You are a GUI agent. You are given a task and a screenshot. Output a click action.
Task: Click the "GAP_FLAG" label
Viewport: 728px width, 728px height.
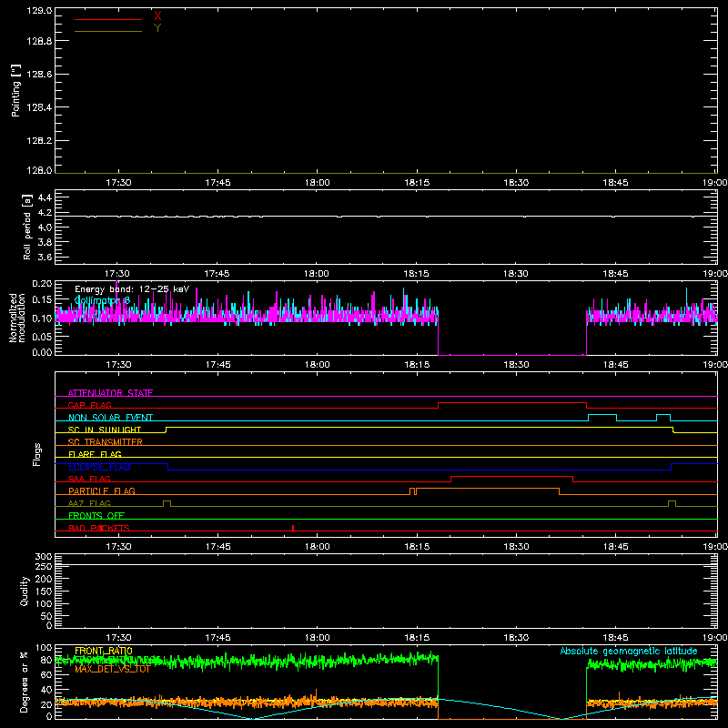(x=89, y=405)
